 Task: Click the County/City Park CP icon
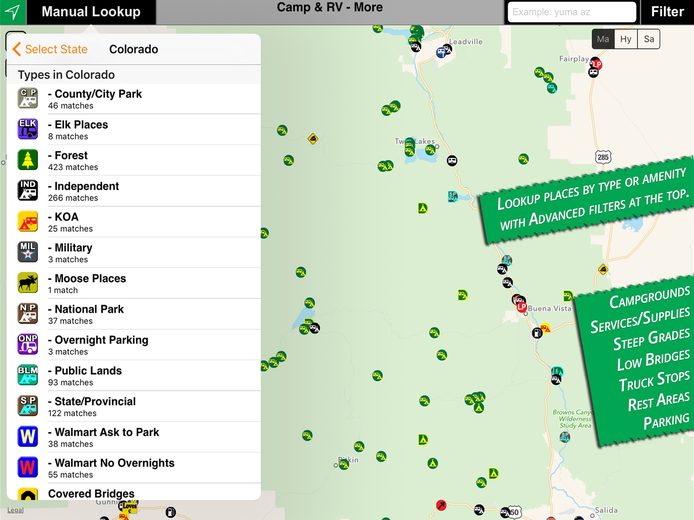(x=28, y=98)
